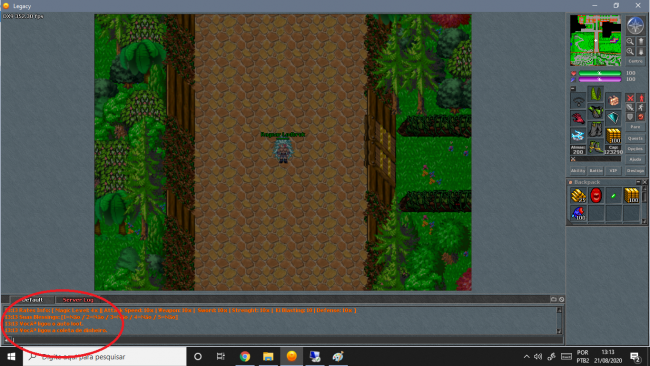Minimize the Backpack container panel
The width and height of the screenshot is (650, 366).
tap(638, 182)
